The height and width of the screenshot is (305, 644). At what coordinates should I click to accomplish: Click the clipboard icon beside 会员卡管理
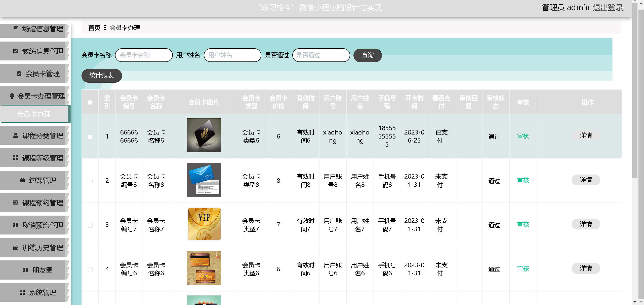19,73
